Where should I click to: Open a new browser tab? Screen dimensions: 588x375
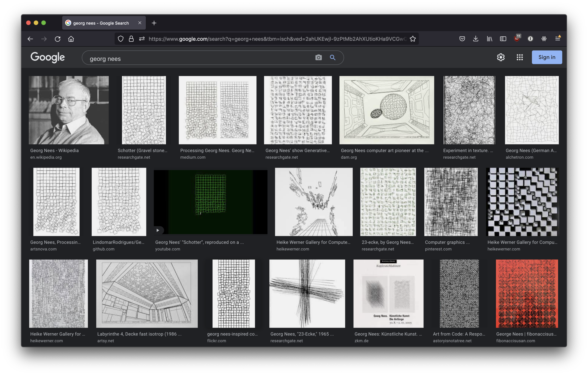click(154, 23)
